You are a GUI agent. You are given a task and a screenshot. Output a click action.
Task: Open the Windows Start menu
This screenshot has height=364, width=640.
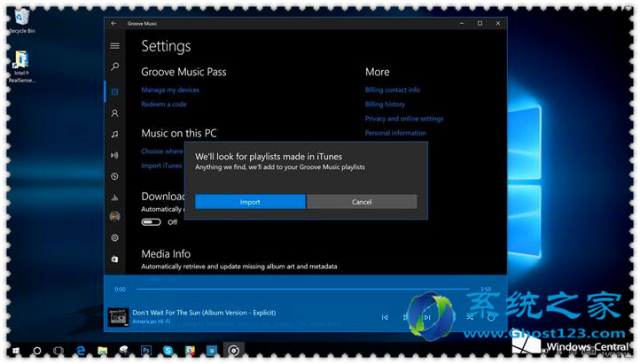point(15,351)
